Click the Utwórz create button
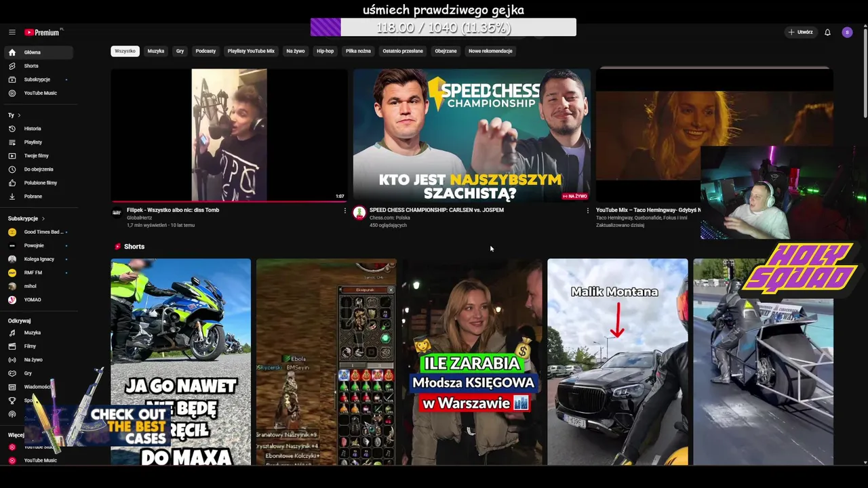868x488 pixels. (x=800, y=32)
